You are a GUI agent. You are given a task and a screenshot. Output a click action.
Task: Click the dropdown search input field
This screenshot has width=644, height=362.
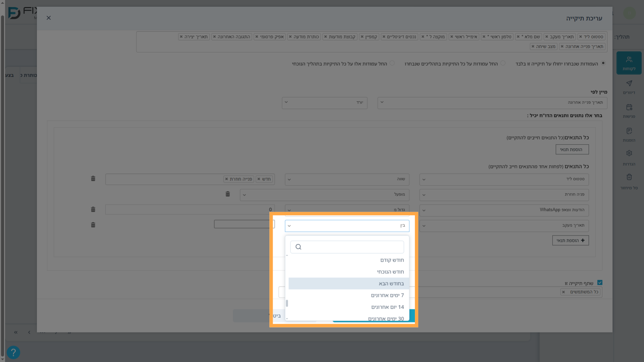(x=347, y=247)
